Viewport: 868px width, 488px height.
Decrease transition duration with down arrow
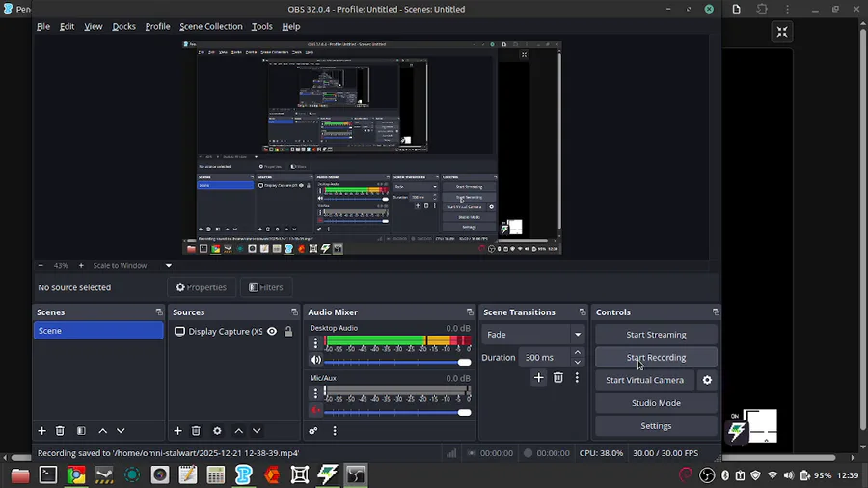(x=578, y=363)
